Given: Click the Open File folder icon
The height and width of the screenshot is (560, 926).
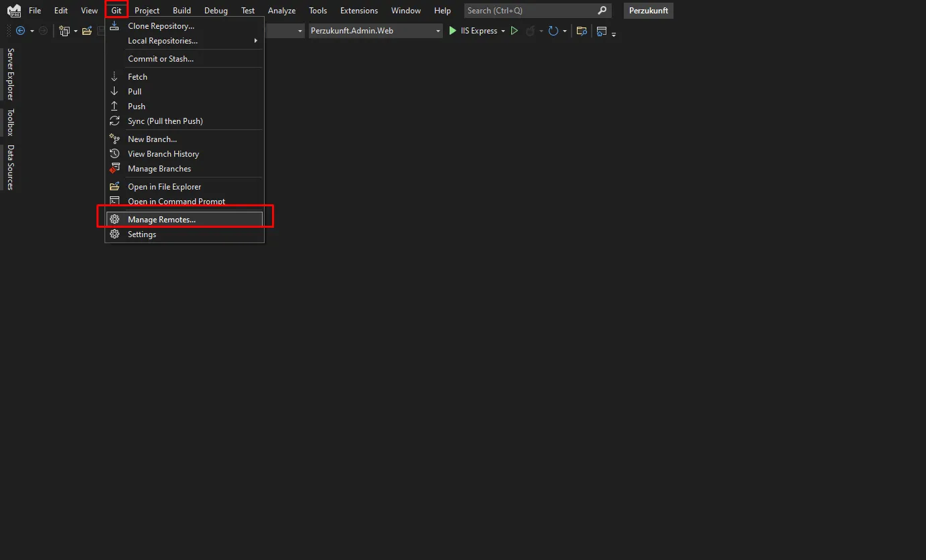Looking at the screenshot, I should (87, 31).
